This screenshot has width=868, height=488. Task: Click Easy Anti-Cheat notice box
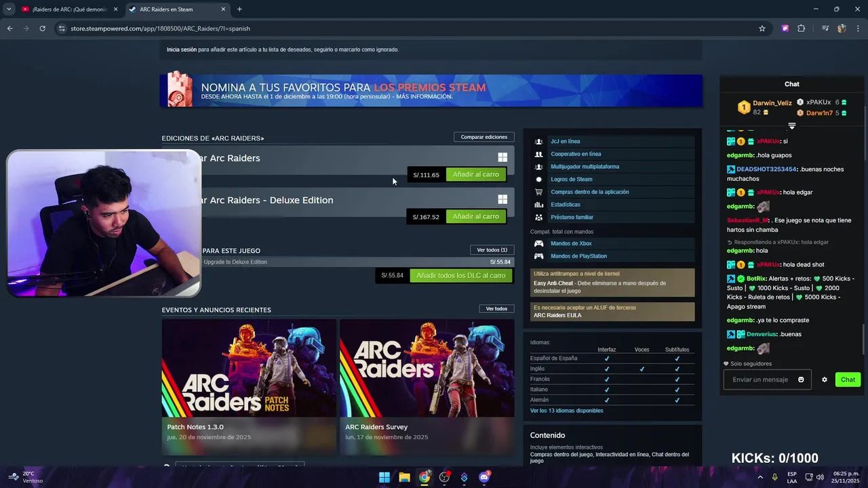coord(612,283)
